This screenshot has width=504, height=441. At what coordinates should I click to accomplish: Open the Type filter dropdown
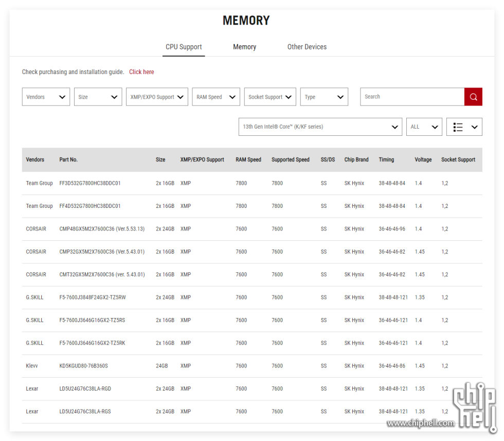324,97
